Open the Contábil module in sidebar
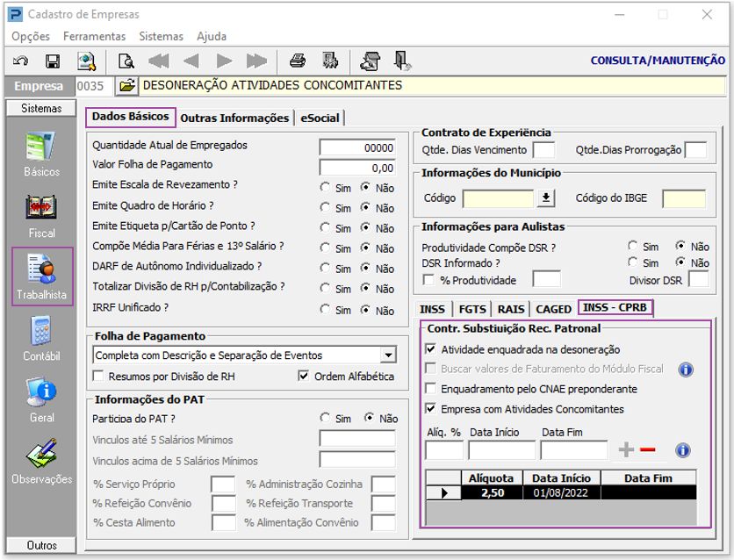Viewport: 734px width, 560px height. [x=41, y=338]
